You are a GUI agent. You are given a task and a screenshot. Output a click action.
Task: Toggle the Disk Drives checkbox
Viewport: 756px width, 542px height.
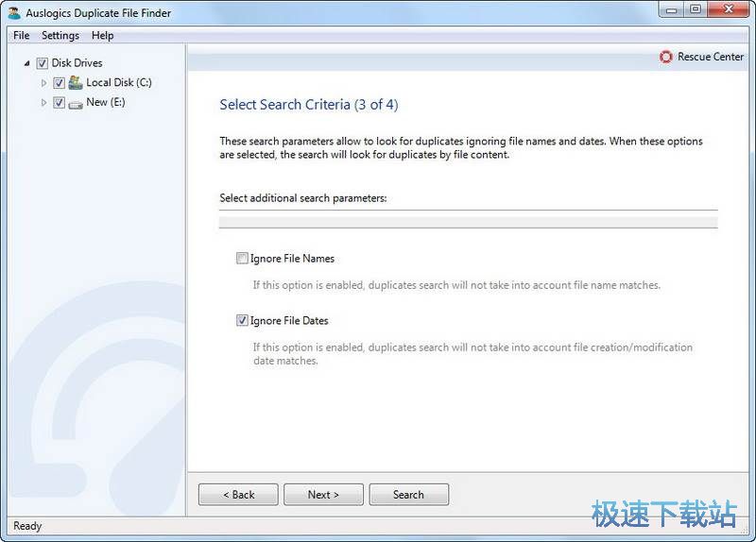[43, 63]
